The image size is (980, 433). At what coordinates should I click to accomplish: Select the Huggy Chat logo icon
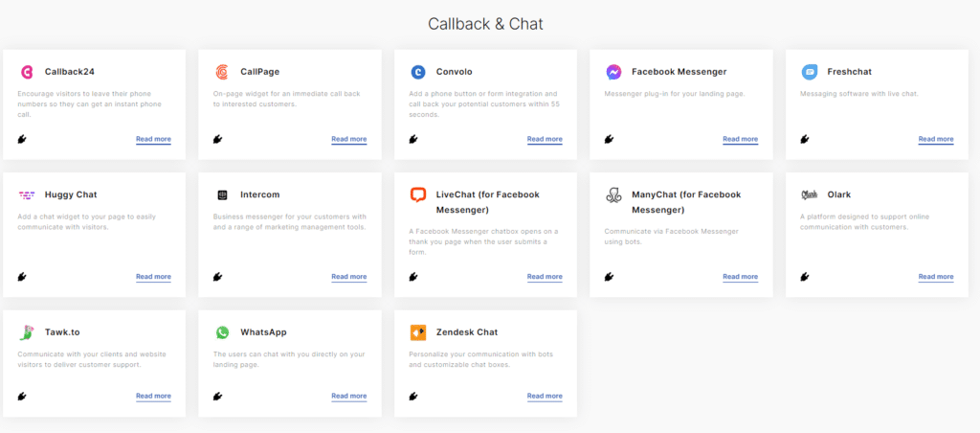(x=26, y=195)
